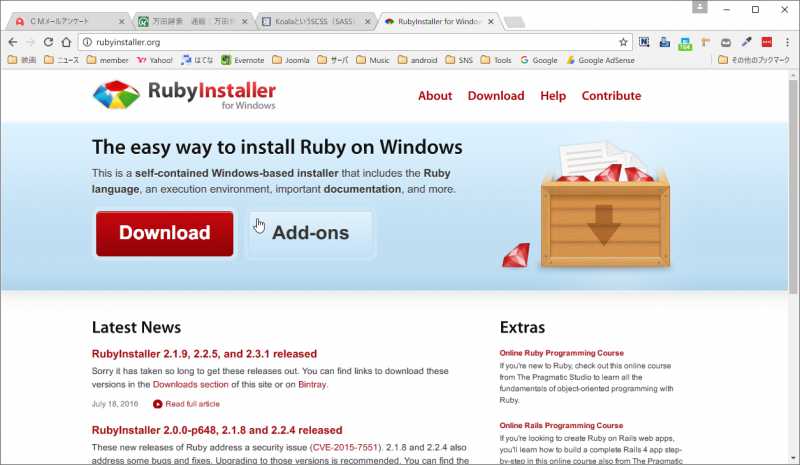
Task: Click the site info icon in address bar
Action: tap(87, 42)
